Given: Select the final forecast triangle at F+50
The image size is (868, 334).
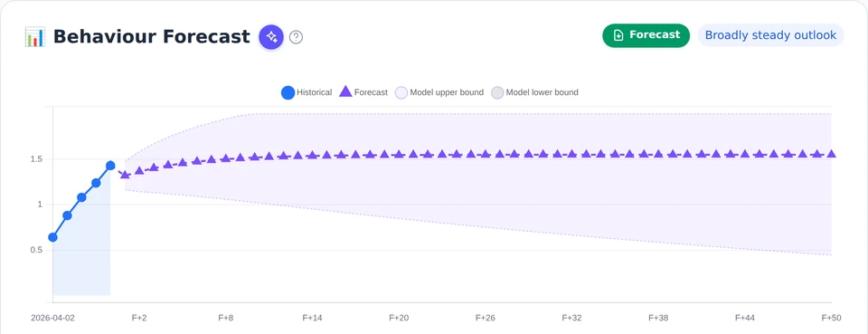Looking at the screenshot, I should coord(832,154).
